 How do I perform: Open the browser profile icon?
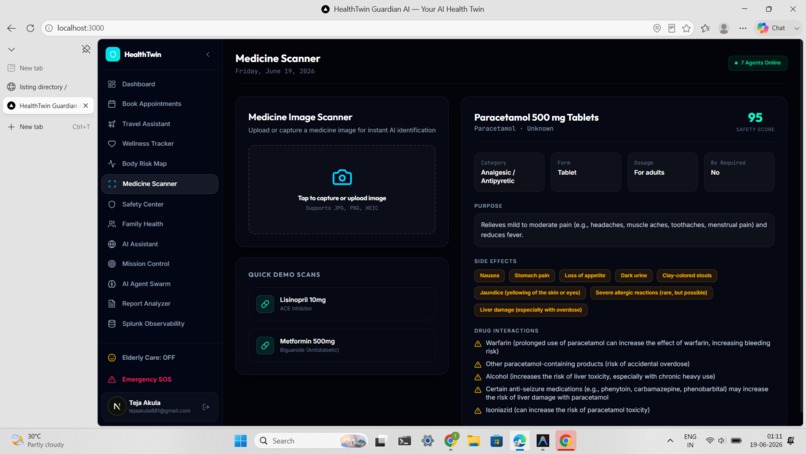(x=724, y=28)
